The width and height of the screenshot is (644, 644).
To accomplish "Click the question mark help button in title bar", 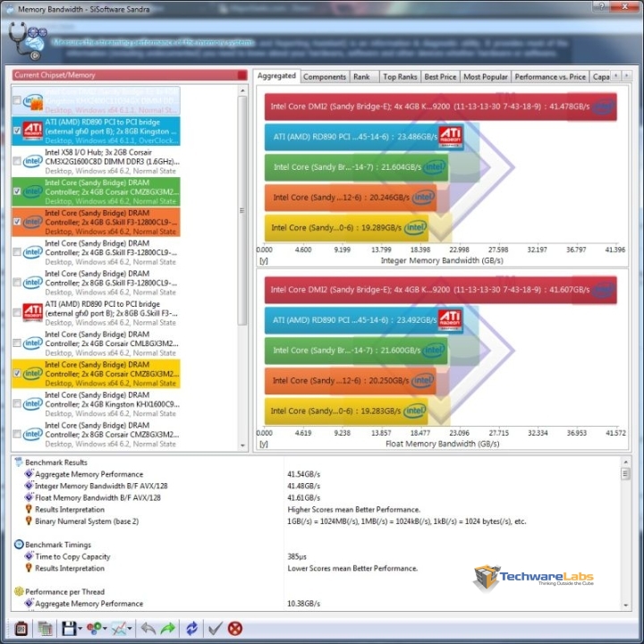I will point(602,5).
